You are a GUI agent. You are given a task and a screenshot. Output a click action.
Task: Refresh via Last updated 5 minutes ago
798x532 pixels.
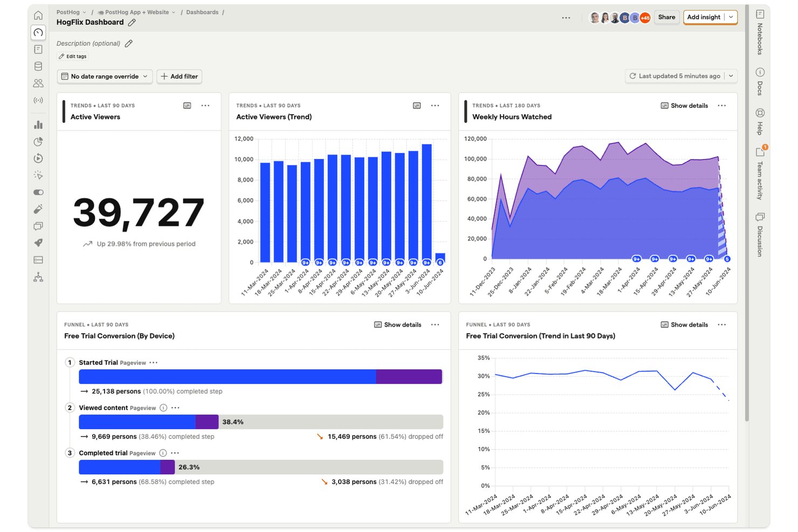[675, 76]
